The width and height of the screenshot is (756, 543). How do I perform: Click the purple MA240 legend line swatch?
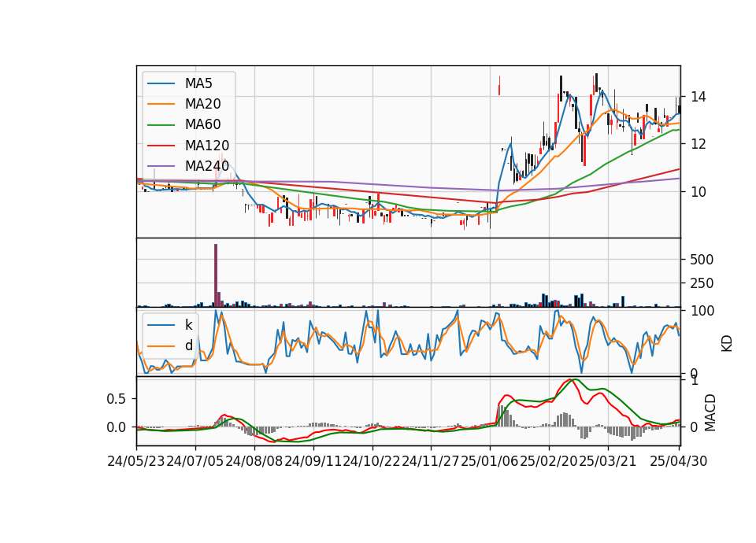(x=161, y=167)
